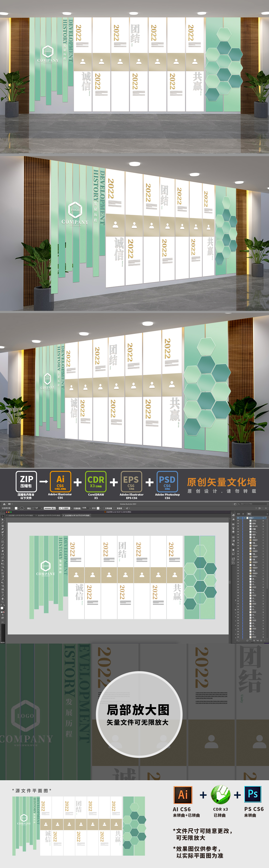Select the Eraser tool

tap(3, 551)
